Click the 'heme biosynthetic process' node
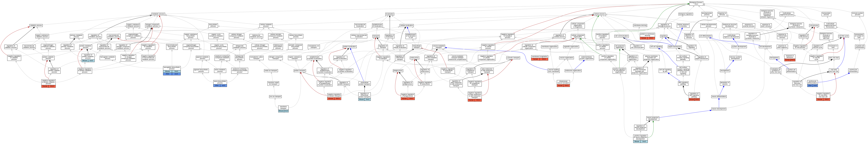 click(x=220, y=83)
